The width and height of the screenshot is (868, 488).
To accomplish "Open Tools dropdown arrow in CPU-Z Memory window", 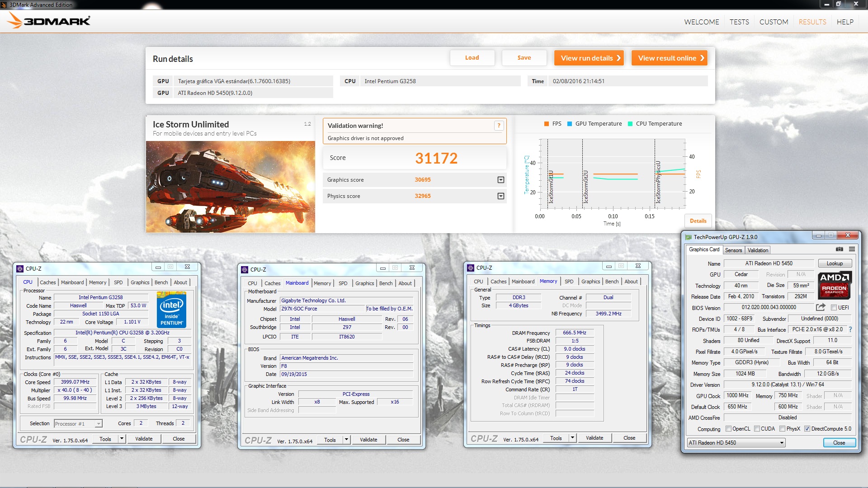I will pyautogui.click(x=572, y=438).
